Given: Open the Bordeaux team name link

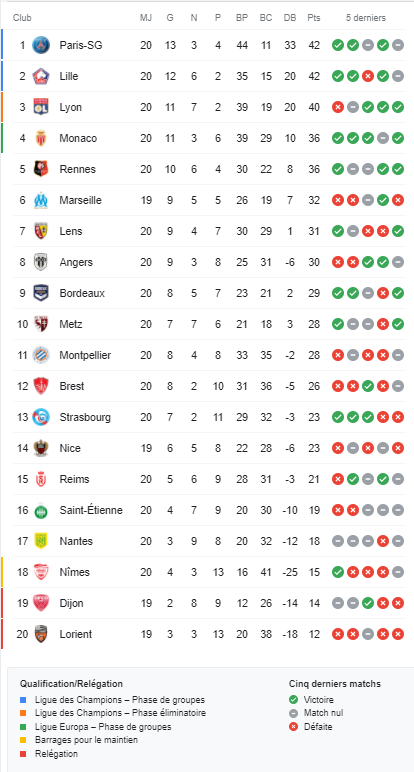Looking at the screenshot, I should tap(82, 293).
